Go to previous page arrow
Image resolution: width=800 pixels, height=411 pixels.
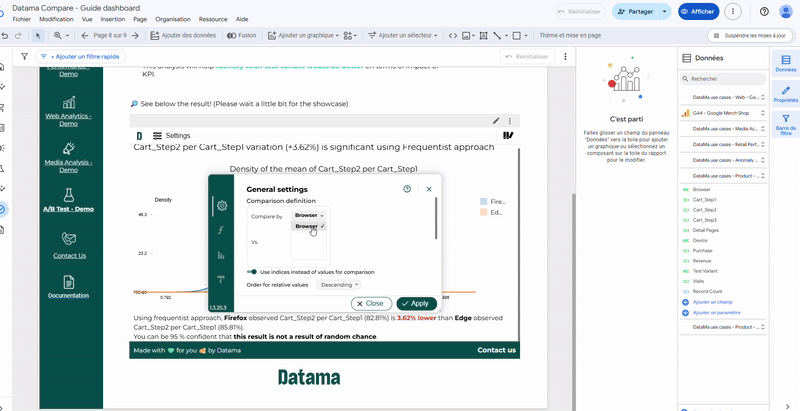tap(85, 36)
